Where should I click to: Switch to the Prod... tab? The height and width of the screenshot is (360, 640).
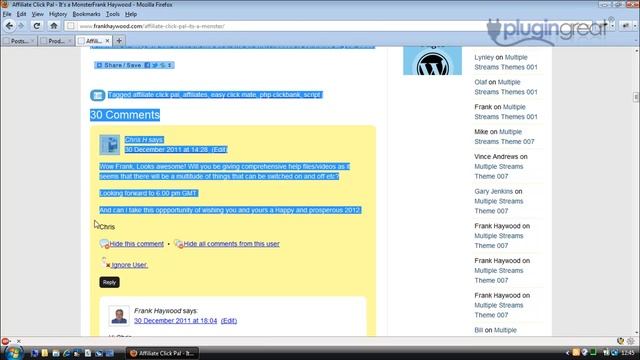point(56,41)
